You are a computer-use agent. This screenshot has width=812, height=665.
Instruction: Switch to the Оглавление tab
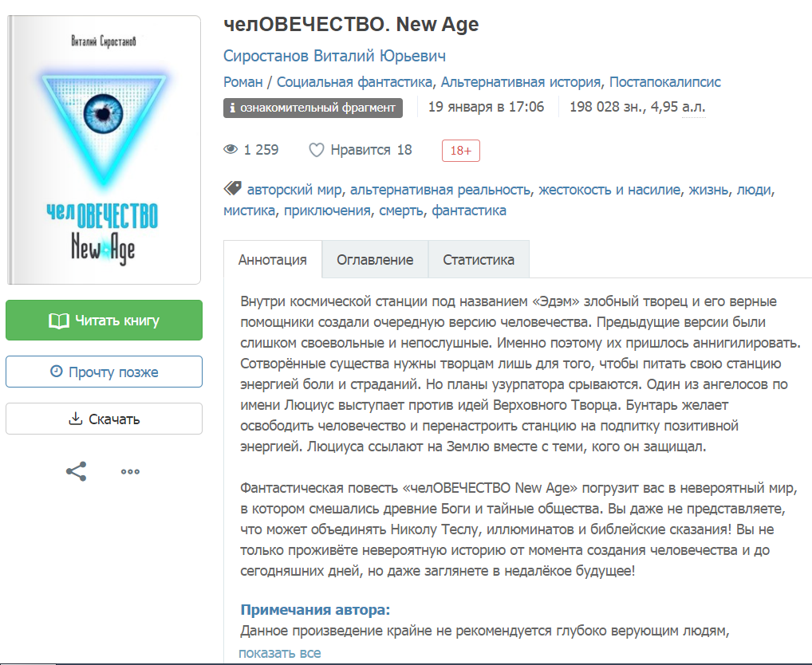pyautogui.click(x=375, y=259)
